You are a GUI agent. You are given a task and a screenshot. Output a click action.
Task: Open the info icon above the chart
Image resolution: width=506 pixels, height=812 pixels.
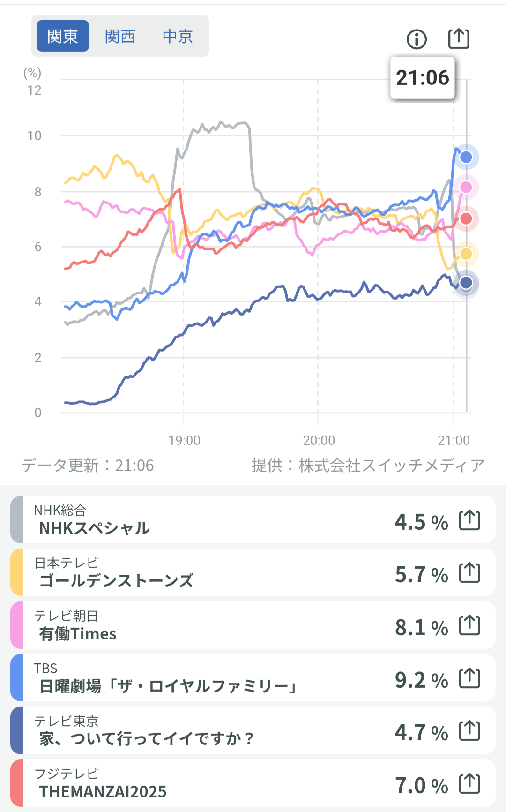pos(417,39)
